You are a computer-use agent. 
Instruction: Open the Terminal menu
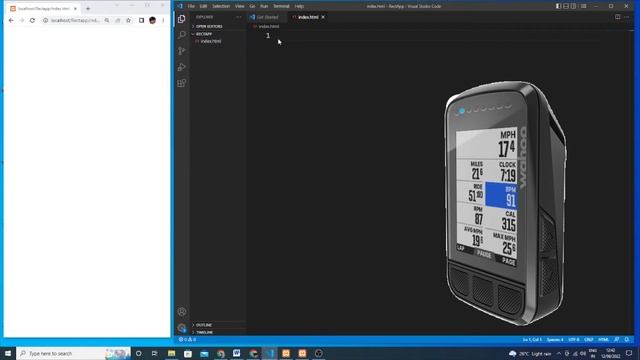pyautogui.click(x=281, y=6)
